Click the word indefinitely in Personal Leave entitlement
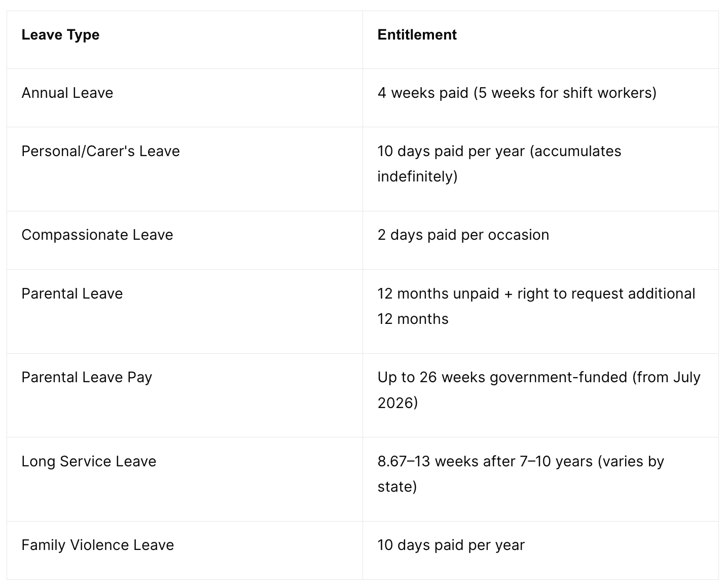Viewport: 725px width, 588px height. (x=417, y=176)
